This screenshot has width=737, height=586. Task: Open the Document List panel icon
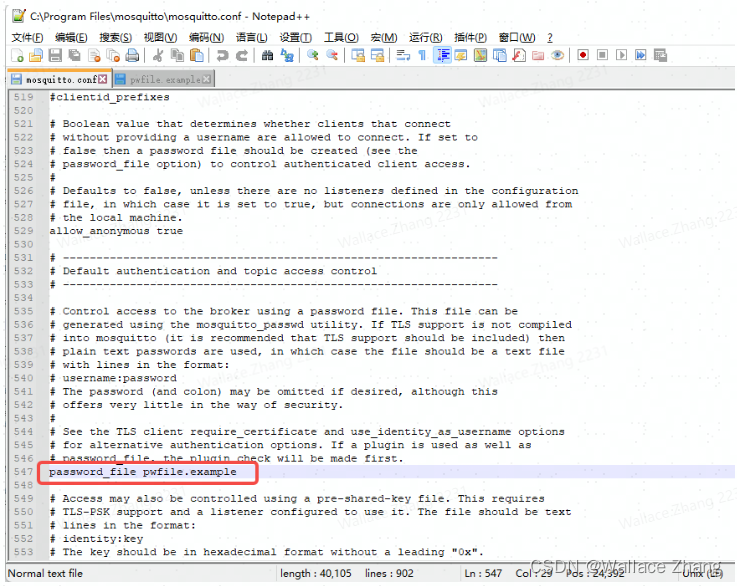coord(499,55)
